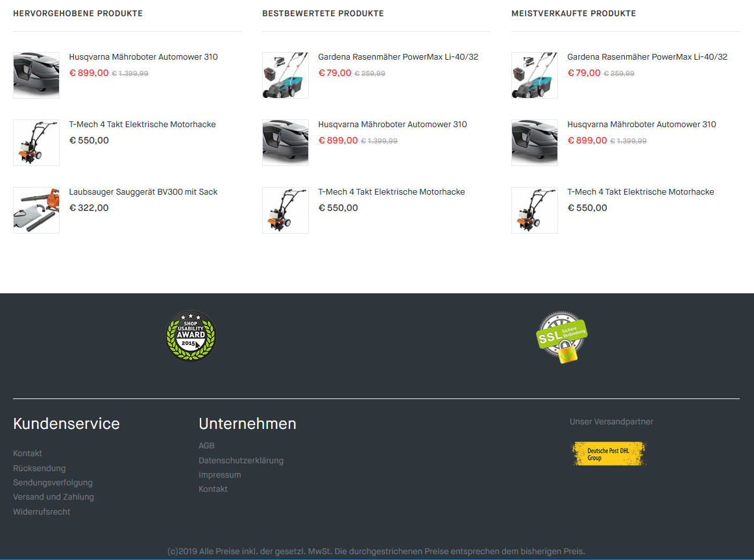
Task: Click the Hervorgehobene Produkte heading
Action: pyautogui.click(x=78, y=14)
